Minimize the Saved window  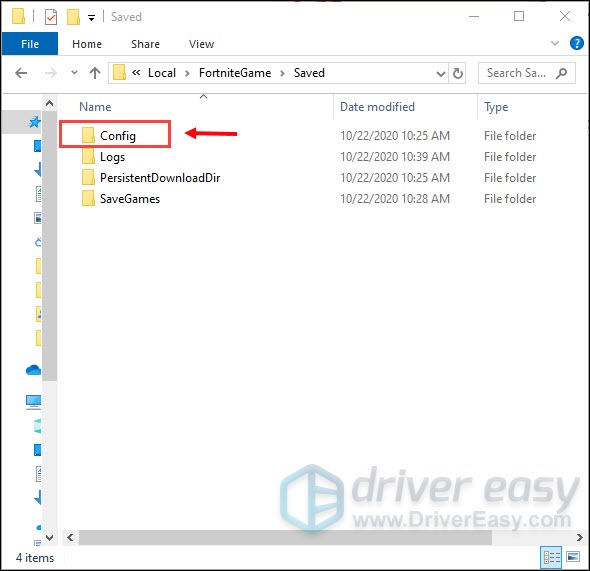pos(474,17)
